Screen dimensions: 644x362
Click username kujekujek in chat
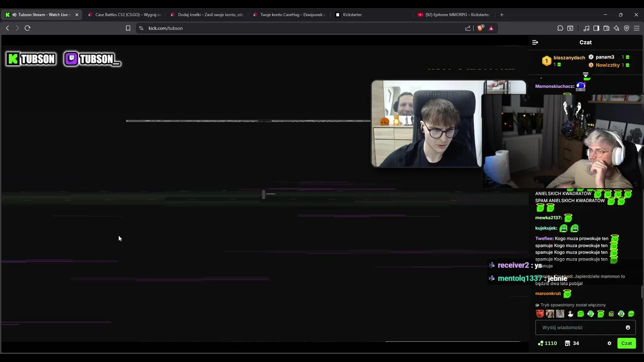pos(546,228)
